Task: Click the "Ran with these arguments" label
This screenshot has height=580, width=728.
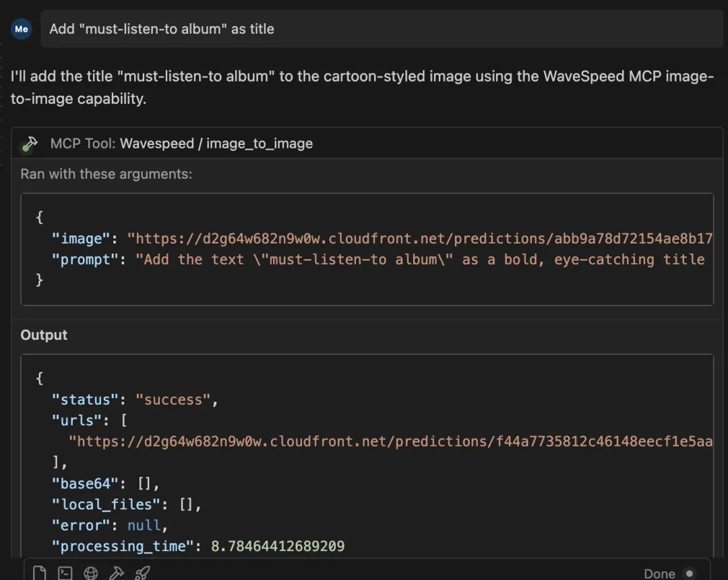Action: click(107, 174)
